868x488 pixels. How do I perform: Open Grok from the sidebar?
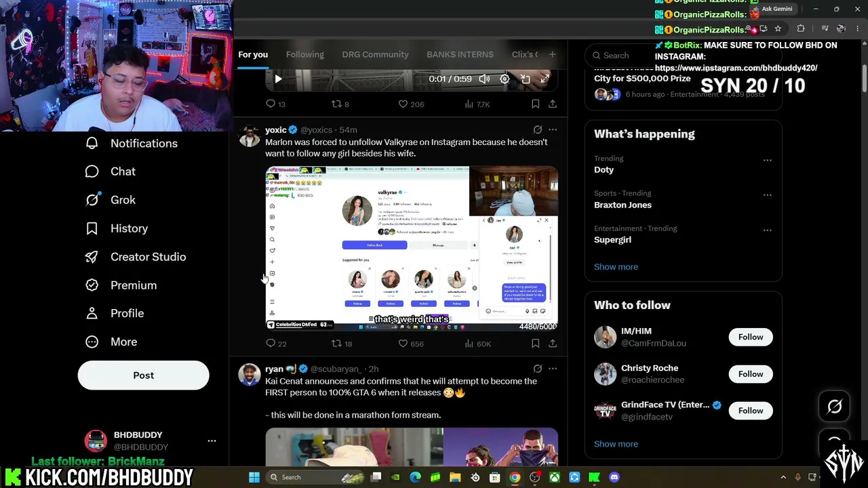(110, 200)
